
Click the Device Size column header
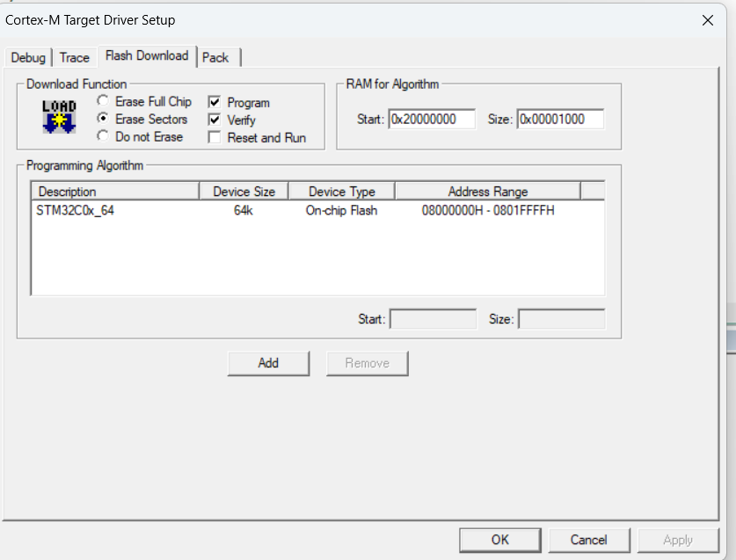[244, 192]
